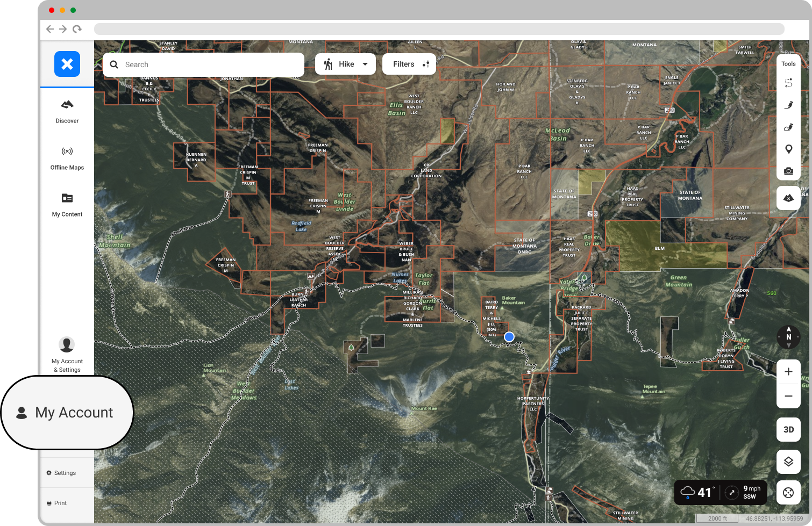Click the CR Land Corporation parcel label
The width and height of the screenshot is (812, 526).
pos(426,170)
